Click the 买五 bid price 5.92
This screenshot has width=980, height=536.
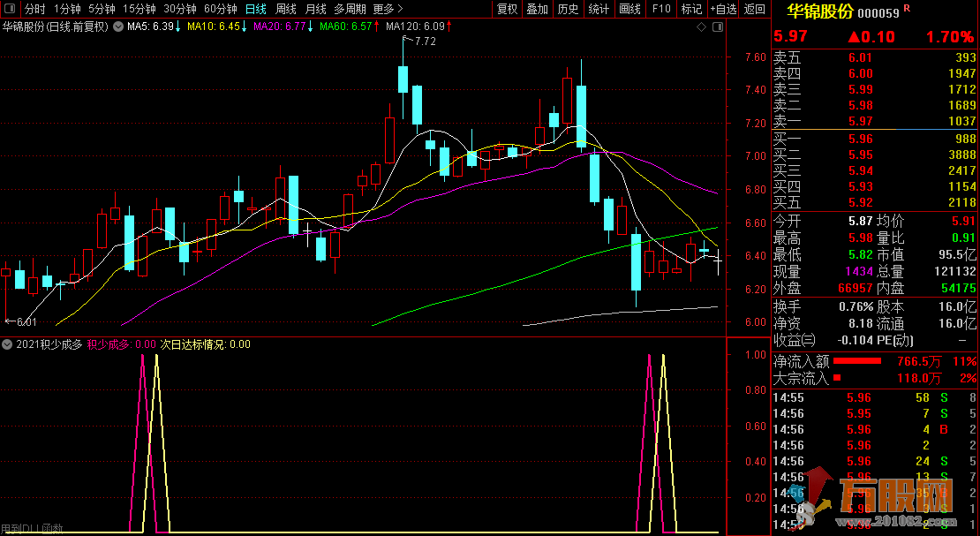click(860, 202)
